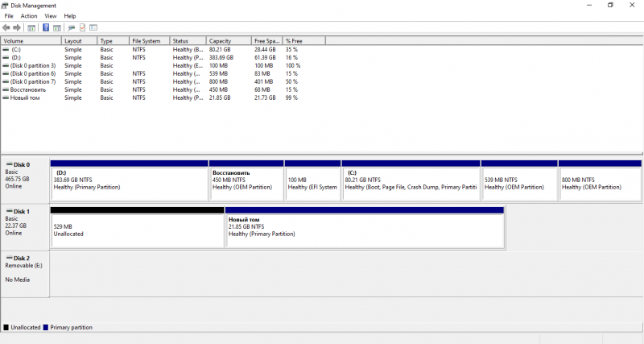Select the 529 MB Unallocated block on Disk 1
Screen dimensions: 644x344
click(137, 230)
